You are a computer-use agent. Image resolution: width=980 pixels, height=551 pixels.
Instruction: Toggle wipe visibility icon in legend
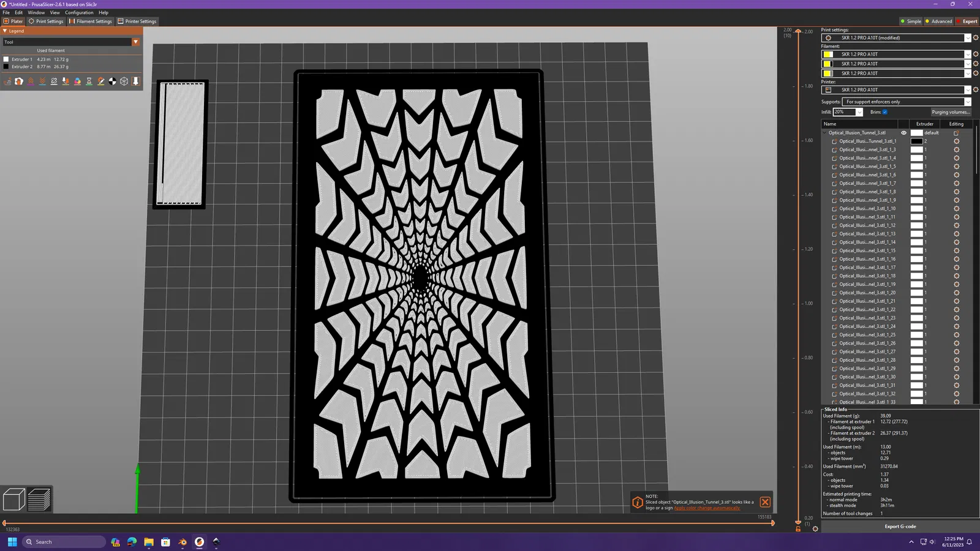coord(19,81)
